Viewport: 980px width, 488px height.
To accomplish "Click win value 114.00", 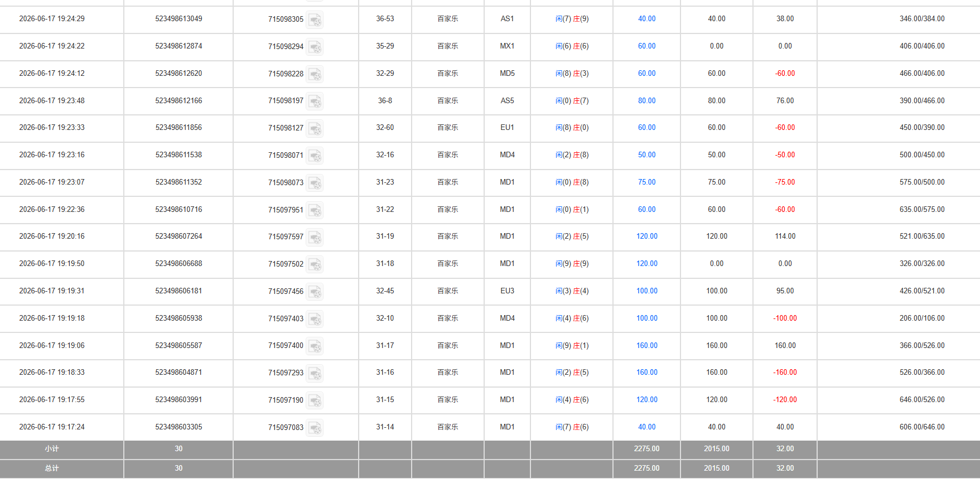I will click(x=785, y=236).
